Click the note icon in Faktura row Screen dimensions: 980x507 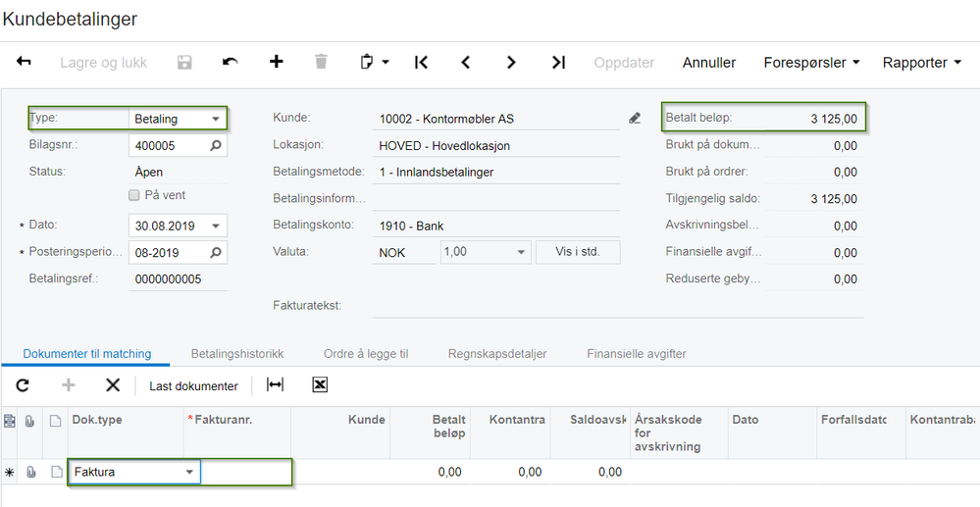(56, 472)
